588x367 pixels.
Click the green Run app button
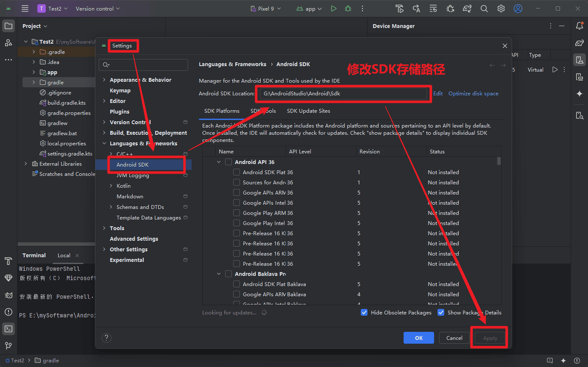(334, 8)
